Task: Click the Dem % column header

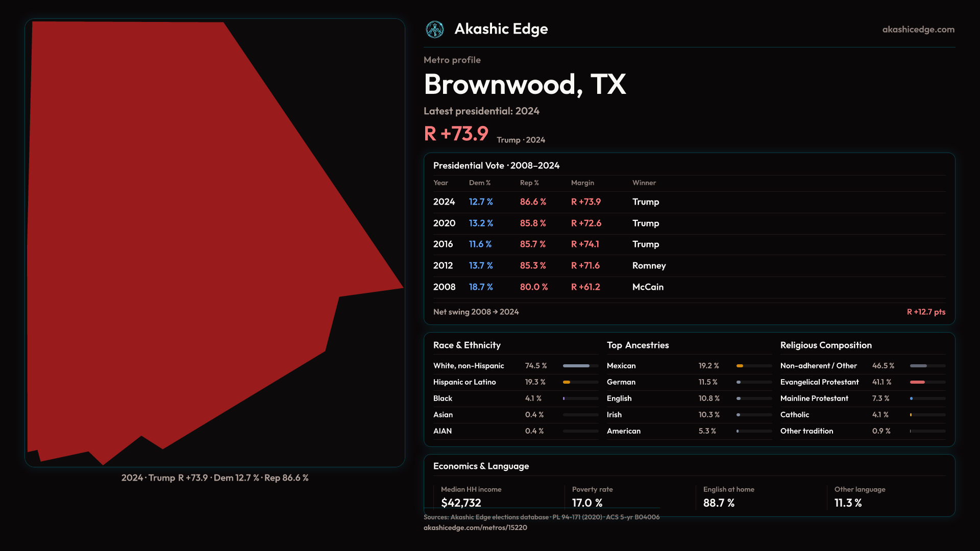Action: coord(479,183)
